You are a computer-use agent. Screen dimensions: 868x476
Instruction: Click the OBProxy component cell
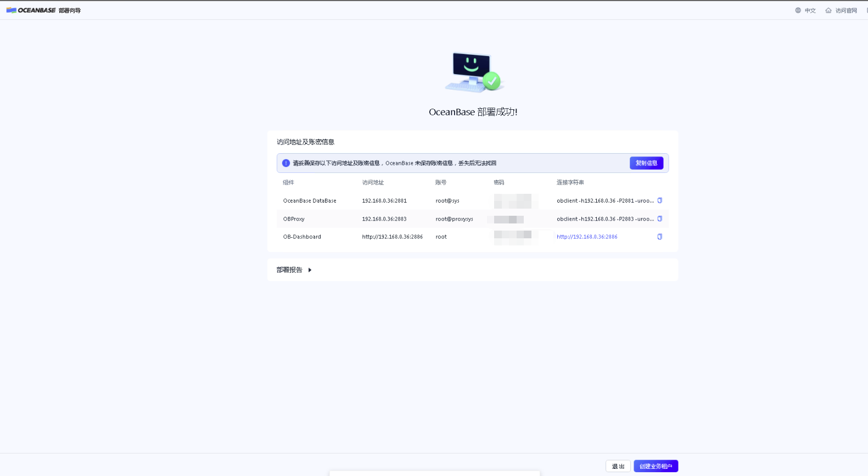tap(294, 219)
